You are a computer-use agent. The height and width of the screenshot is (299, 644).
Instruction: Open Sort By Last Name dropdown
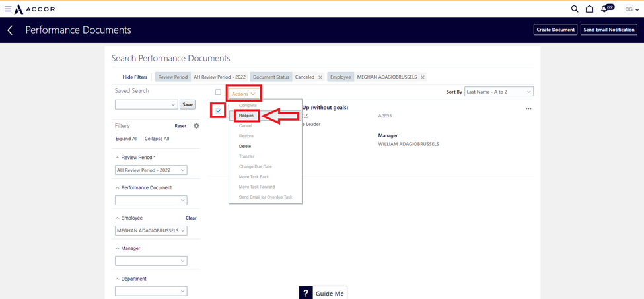[499, 92]
